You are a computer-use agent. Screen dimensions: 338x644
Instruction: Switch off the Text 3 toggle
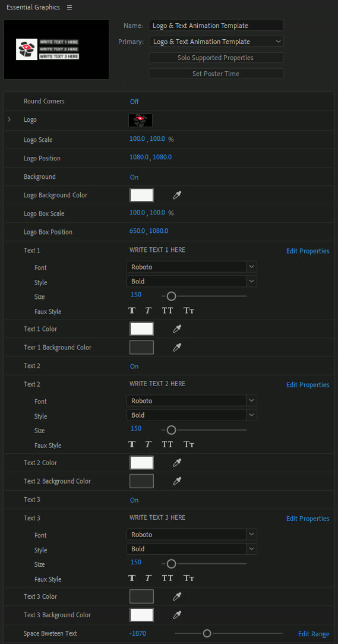coord(134,500)
